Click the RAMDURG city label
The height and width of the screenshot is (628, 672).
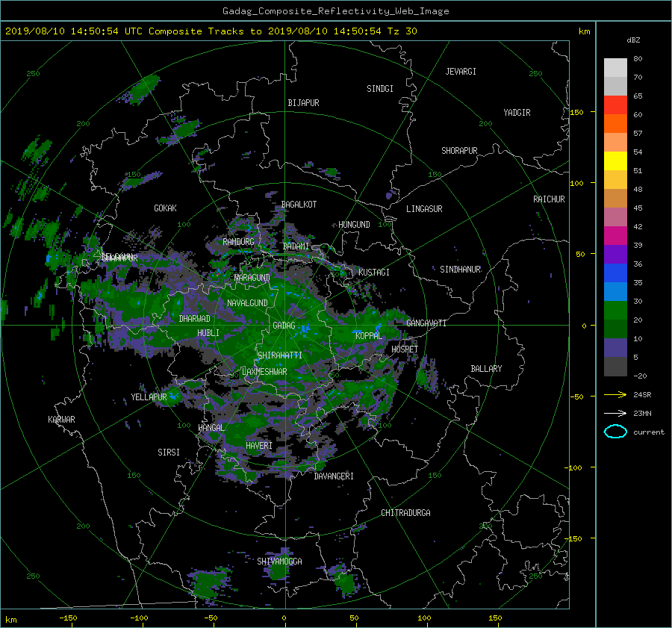pos(238,242)
